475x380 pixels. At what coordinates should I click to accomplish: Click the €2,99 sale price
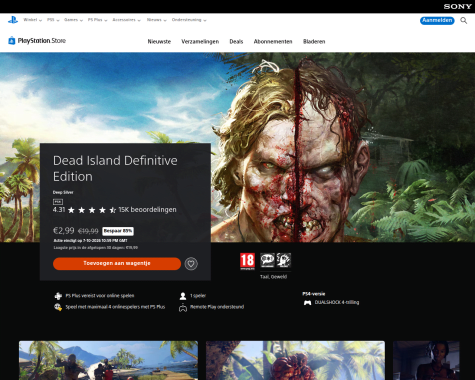64,230
